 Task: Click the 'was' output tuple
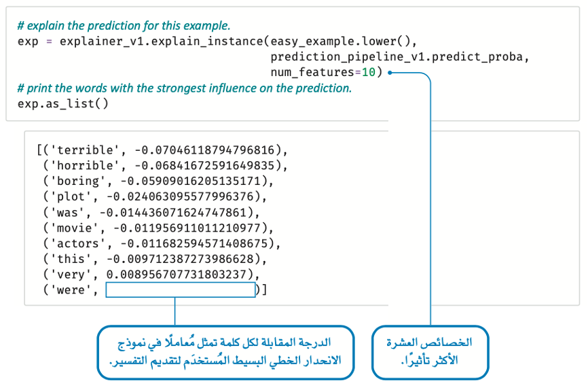[x=151, y=213]
